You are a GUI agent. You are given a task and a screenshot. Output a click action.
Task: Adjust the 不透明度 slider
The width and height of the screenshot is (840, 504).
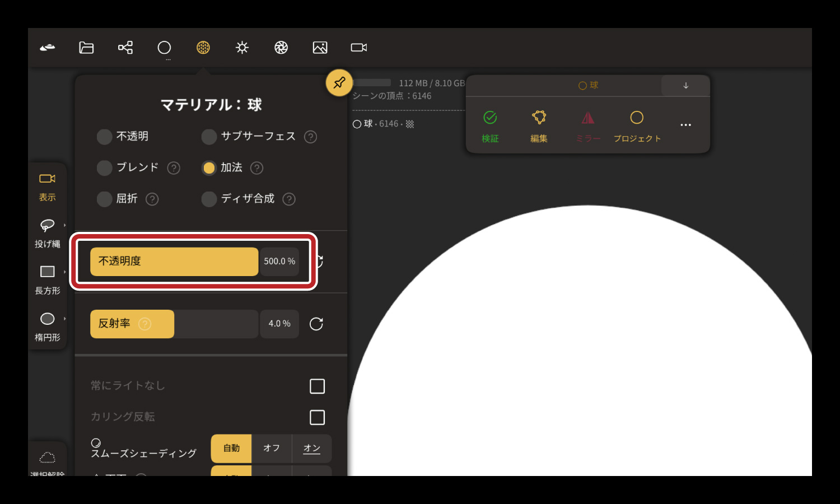174,262
